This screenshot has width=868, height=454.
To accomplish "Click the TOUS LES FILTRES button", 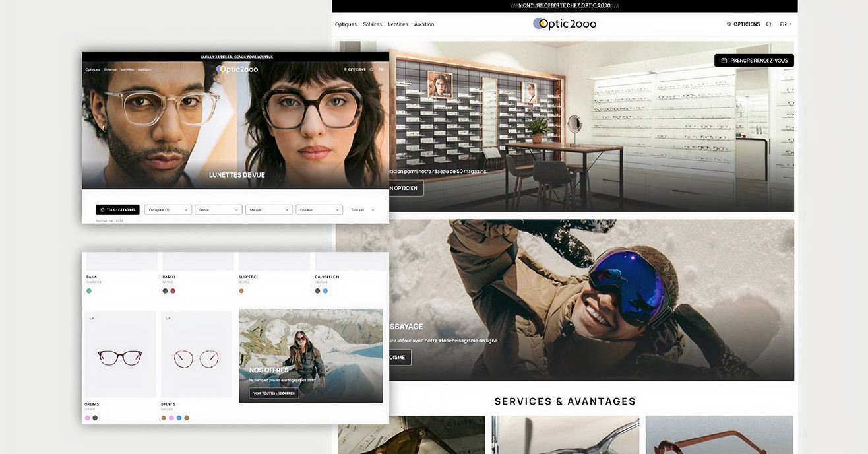I will click(117, 210).
